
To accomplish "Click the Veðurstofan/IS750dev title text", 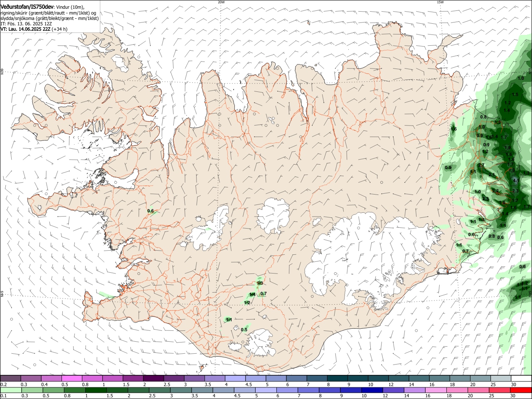I will click(27, 7).
